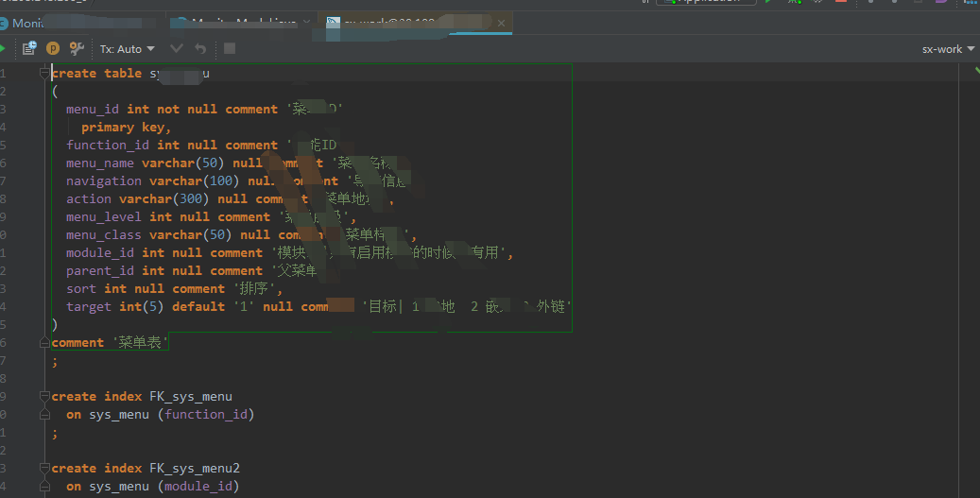Screen dimensions: 980x498
Task: Click the rollback arrow icon
Action: 200,48
